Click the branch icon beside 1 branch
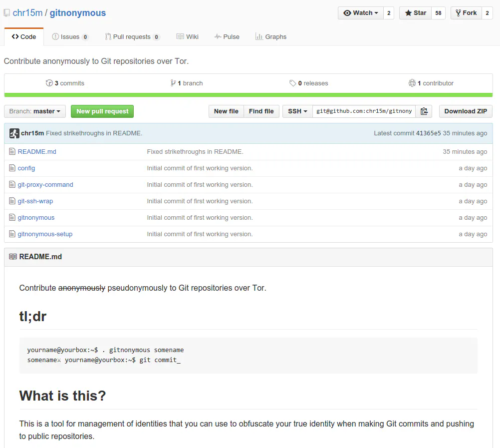This screenshot has width=500, height=448. pos(173,83)
